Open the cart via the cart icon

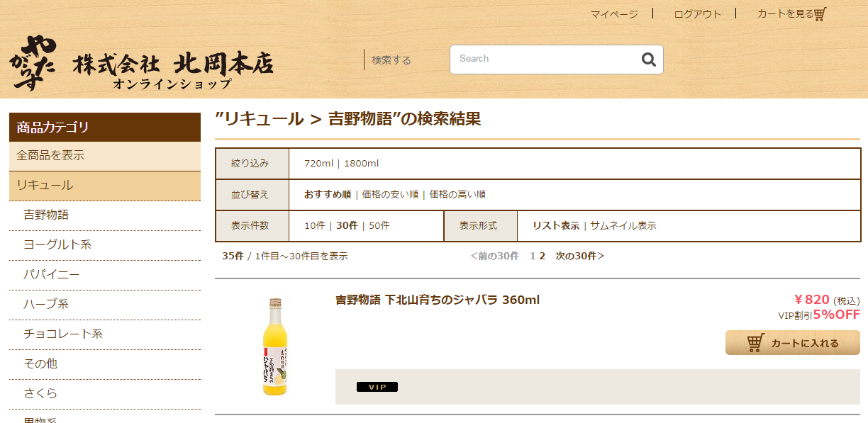pos(820,14)
